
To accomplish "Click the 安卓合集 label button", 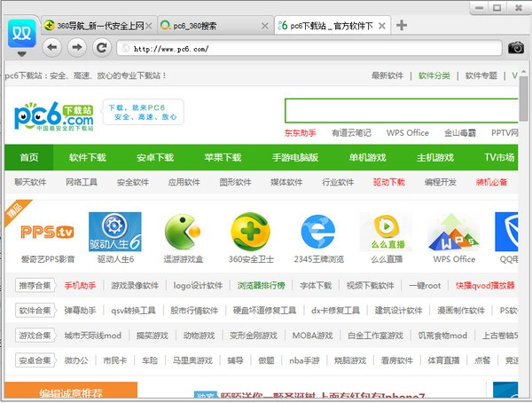I will (x=35, y=360).
